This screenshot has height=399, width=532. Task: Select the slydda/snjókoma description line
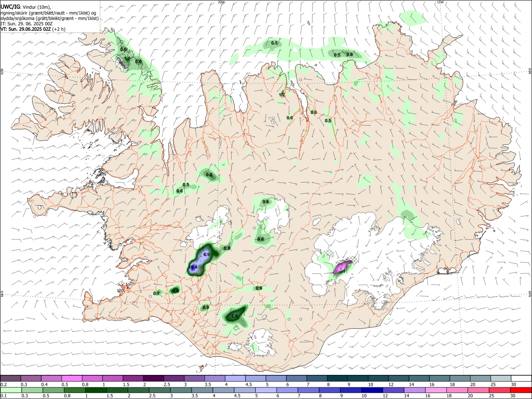tap(49, 18)
